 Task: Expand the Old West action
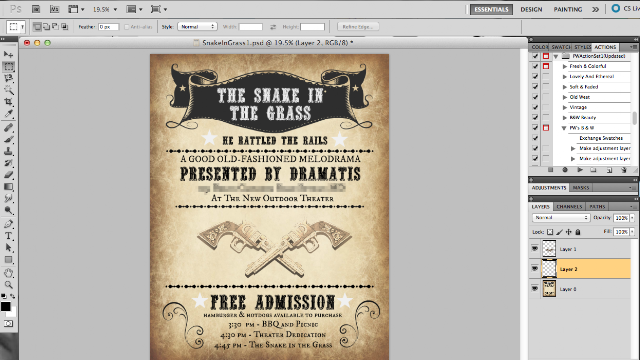[565, 97]
